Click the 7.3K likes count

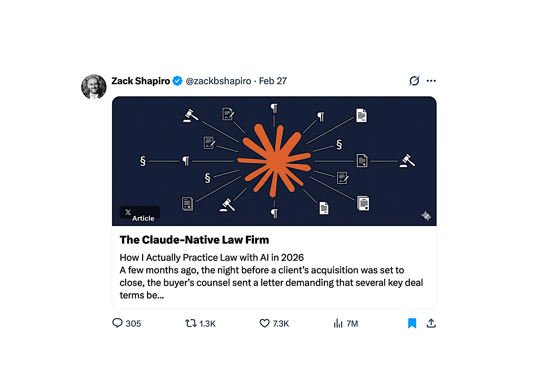(281, 323)
